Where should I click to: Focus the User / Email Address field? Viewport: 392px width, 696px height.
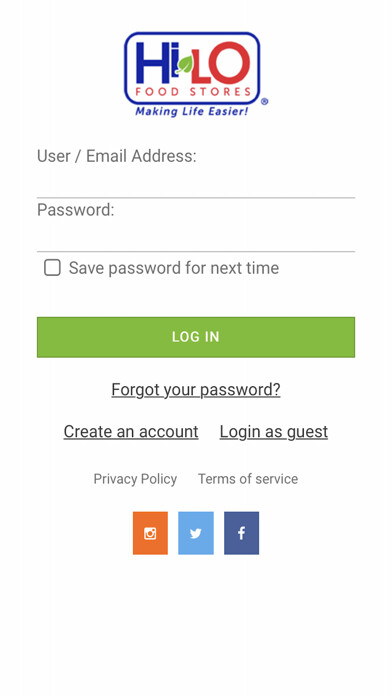coord(196,184)
